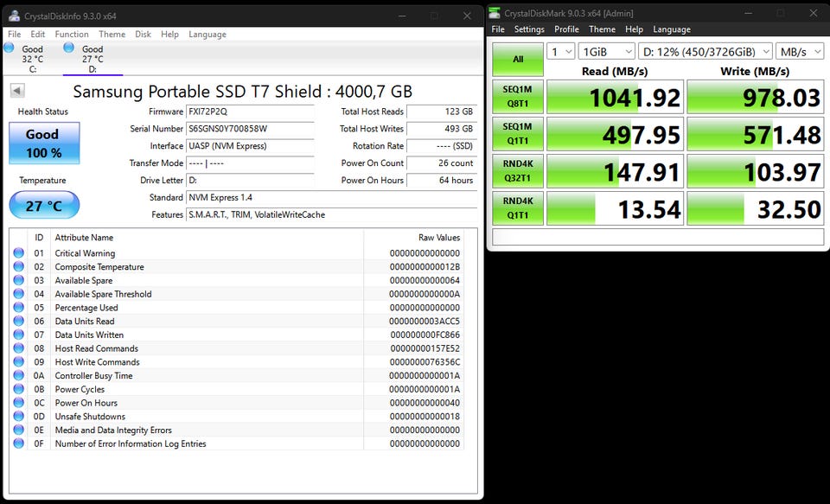The image size is (830, 504).
Task: Click status icon of Host Read Commands row
Action: coord(18,348)
